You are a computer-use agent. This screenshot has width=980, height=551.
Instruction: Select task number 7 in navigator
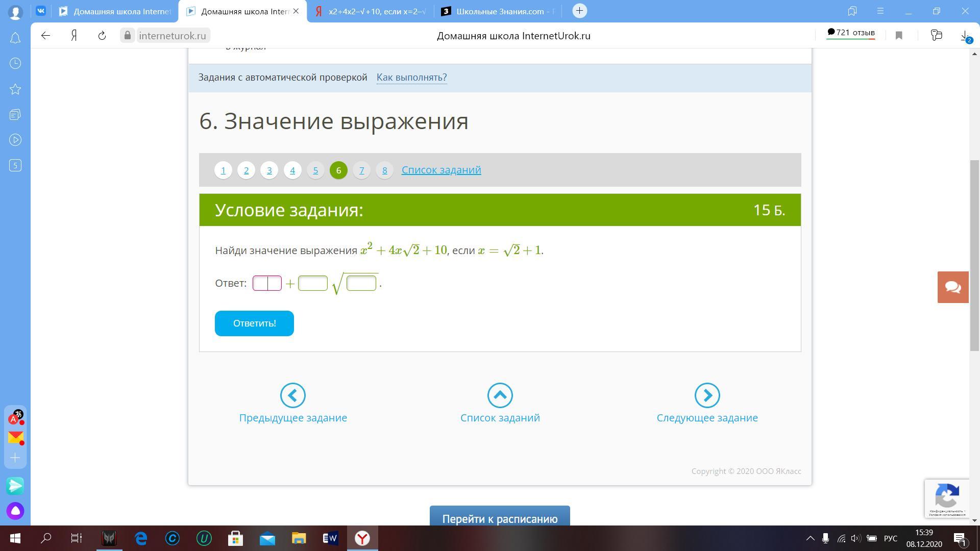pos(361,170)
